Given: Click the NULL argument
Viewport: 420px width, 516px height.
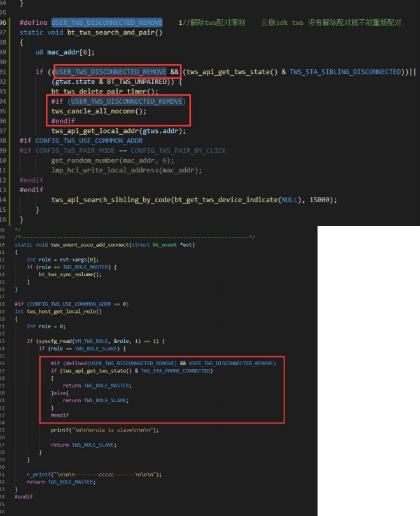Looking at the screenshot, I should [x=290, y=200].
